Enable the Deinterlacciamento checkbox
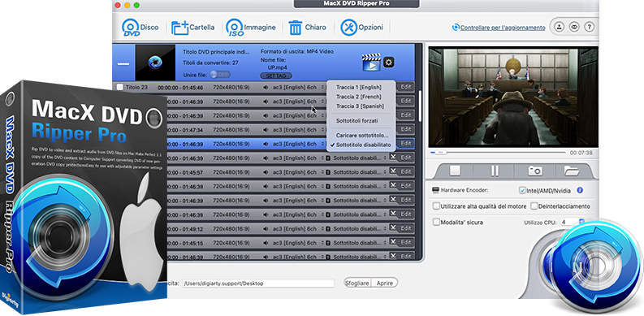The height and width of the screenshot is (316, 644). 534,206
